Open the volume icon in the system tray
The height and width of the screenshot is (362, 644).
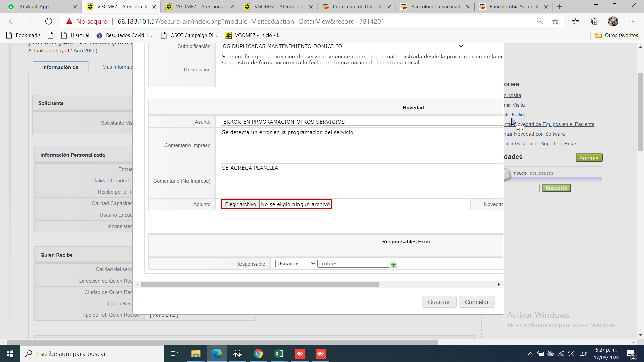point(571,354)
